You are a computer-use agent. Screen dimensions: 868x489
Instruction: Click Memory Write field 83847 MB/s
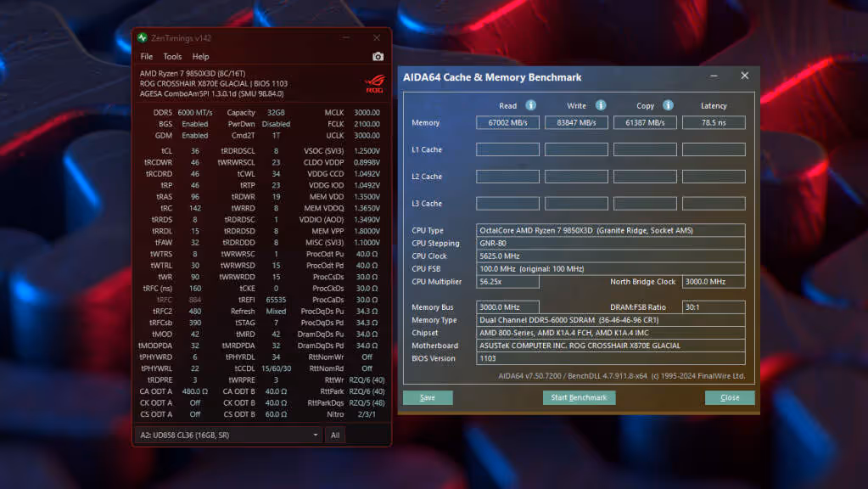tap(576, 122)
